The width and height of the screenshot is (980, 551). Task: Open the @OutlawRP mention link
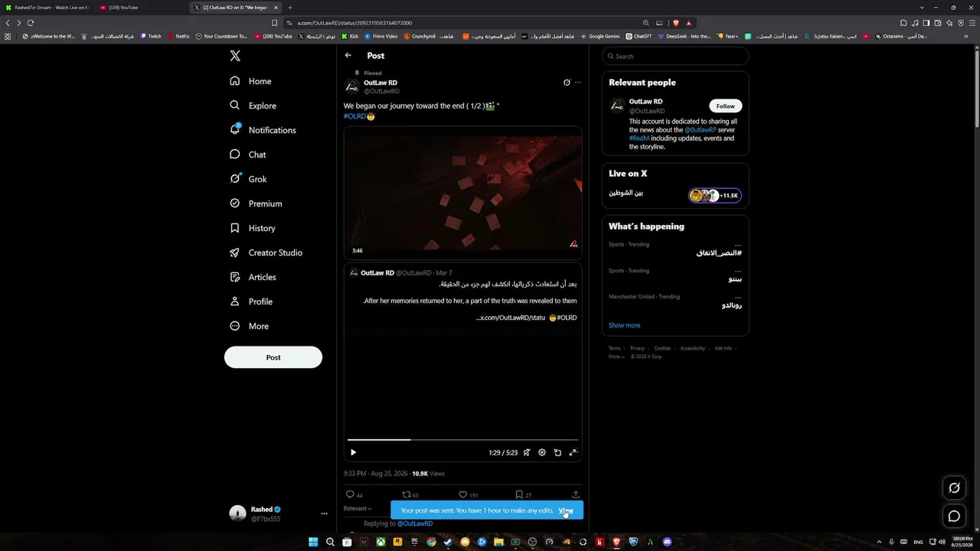coord(701,130)
